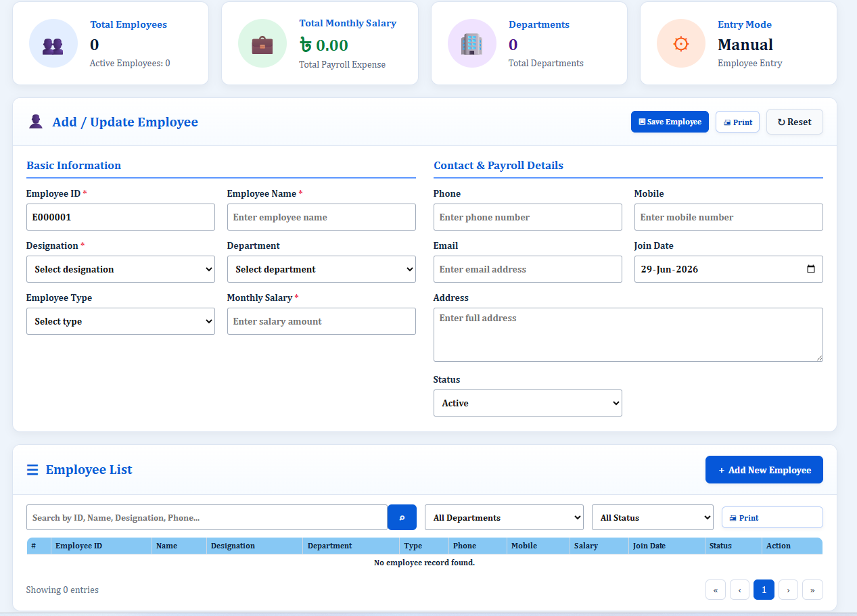This screenshot has width=857, height=616.
Task: Click the 'No employee record found.' message
Action: coord(424,563)
